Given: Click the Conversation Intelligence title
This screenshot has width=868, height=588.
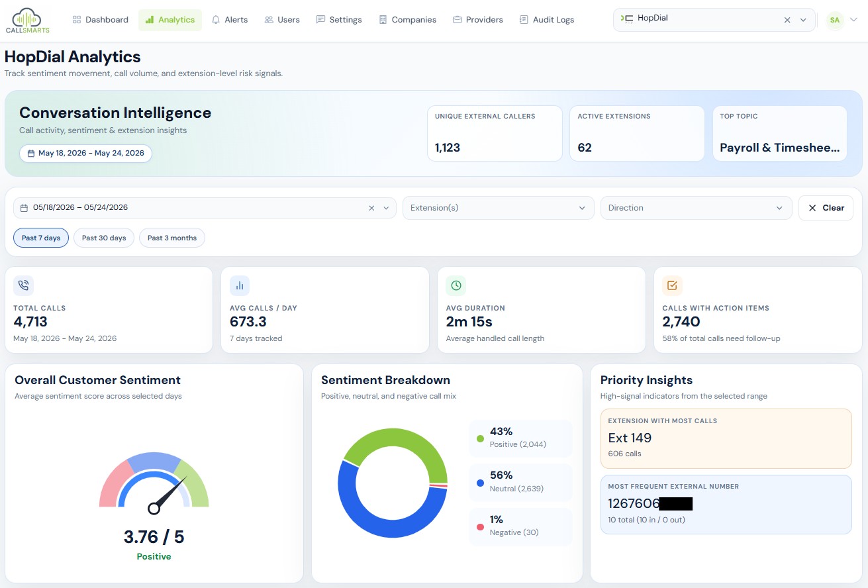Looking at the screenshot, I should tap(115, 113).
